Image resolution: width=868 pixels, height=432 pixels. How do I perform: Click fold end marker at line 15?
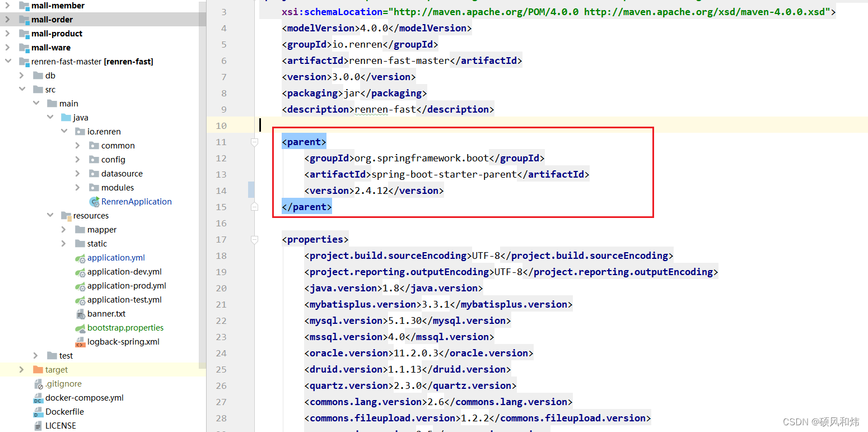(x=254, y=207)
